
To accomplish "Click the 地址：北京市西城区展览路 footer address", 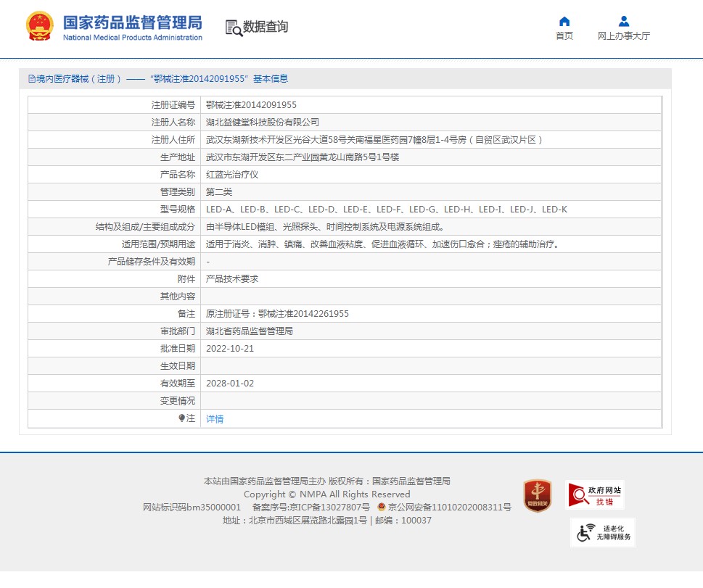I will coord(327,521).
